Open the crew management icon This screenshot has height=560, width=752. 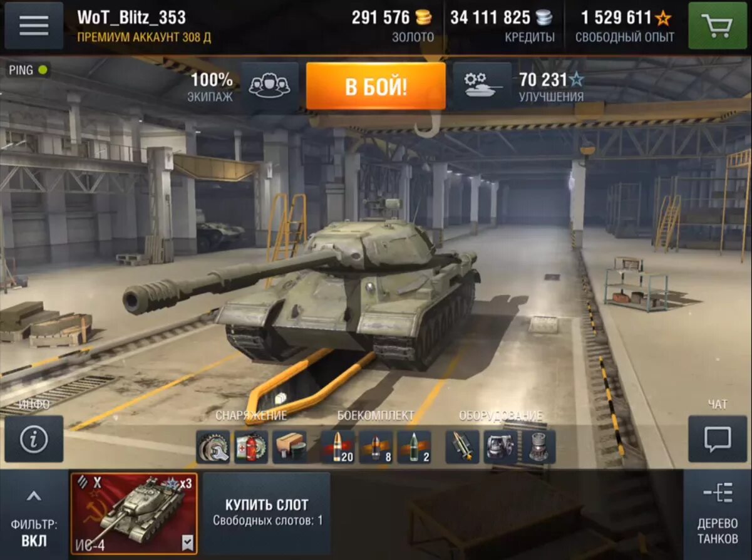[x=270, y=86]
